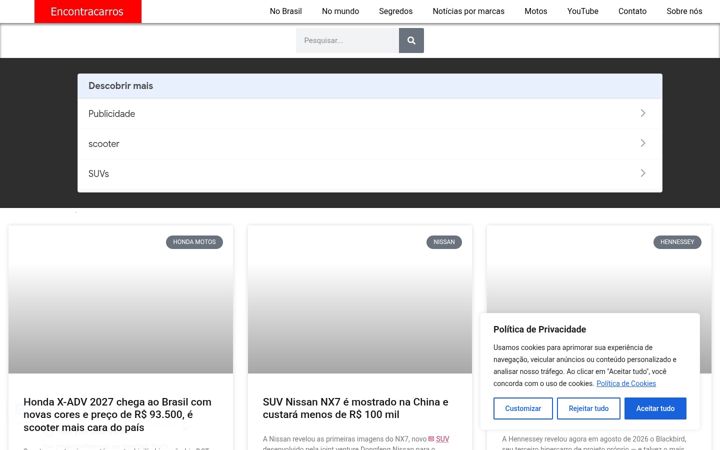Click the magnifying glass search button
This screenshot has width=720, height=450.
coord(411,40)
